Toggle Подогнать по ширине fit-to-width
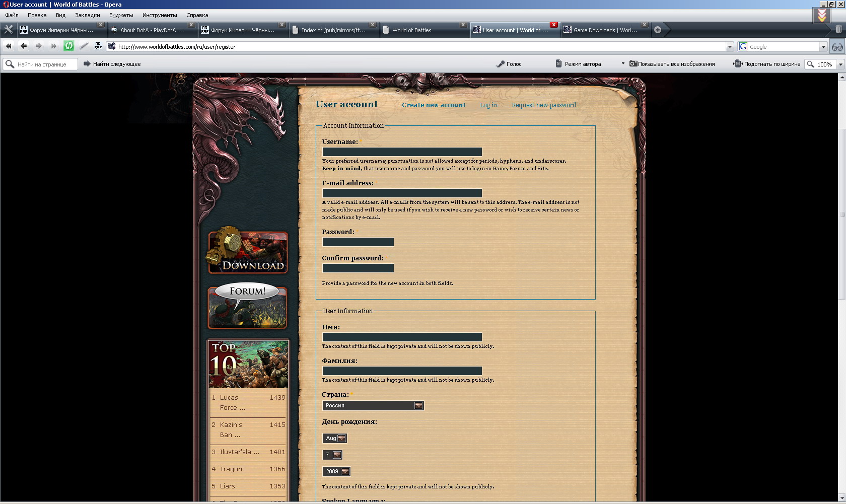The image size is (846, 504). (767, 64)
